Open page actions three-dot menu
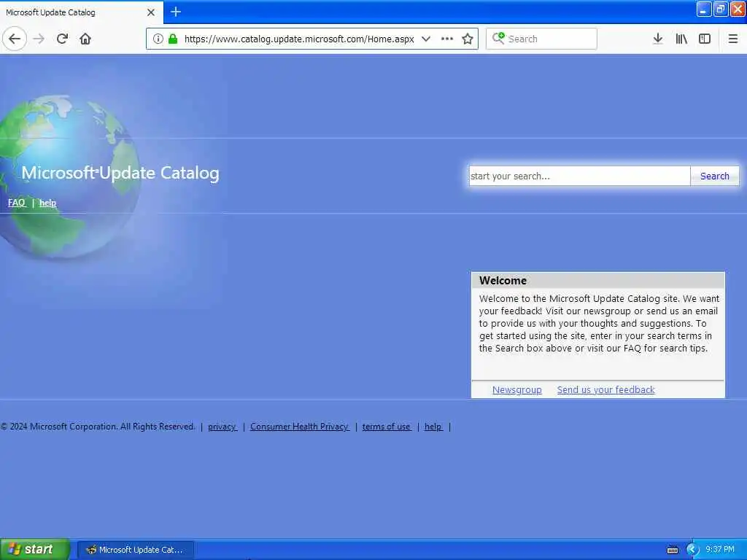Viewport: 747px width, 560px height. (447, 39)
